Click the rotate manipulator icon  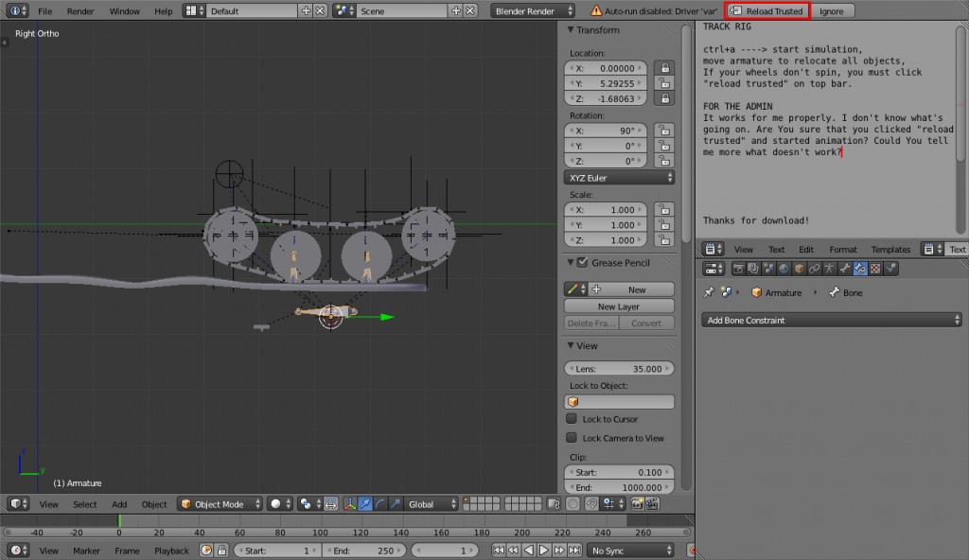click(x=380, y=504)
